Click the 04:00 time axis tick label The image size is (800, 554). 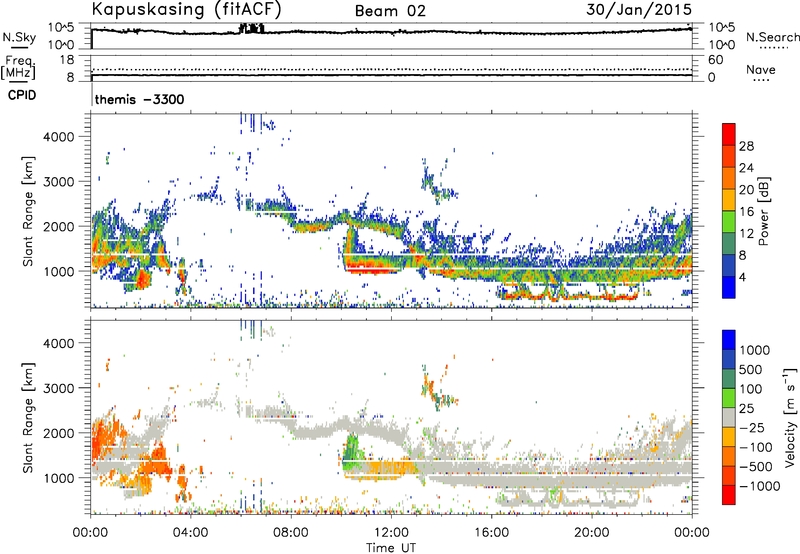pos(190,533)
